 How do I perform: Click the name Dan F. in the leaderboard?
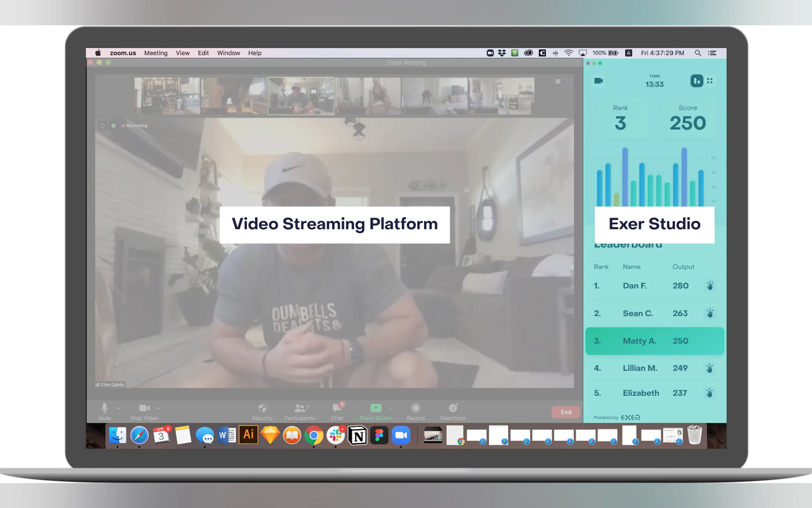[x=635, y=286]
